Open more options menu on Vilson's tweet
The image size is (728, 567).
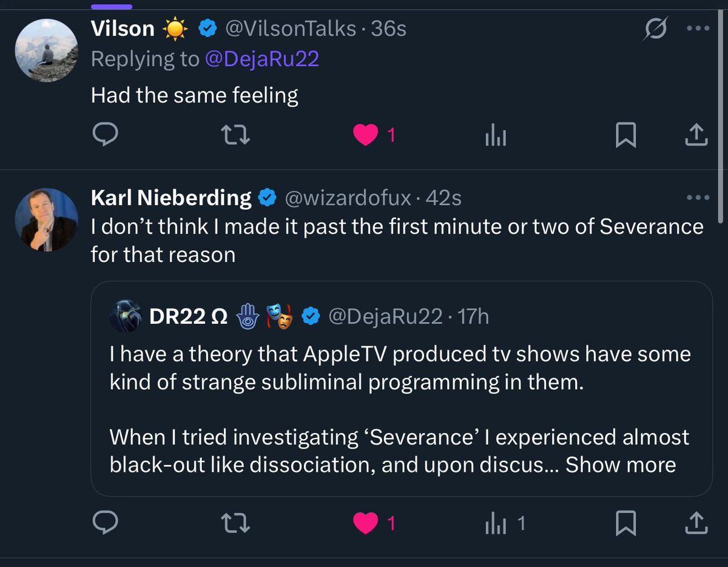(697, 29)
